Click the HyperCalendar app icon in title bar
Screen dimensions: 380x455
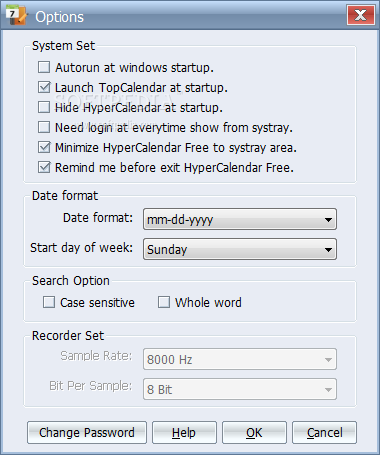pos(17,15)
